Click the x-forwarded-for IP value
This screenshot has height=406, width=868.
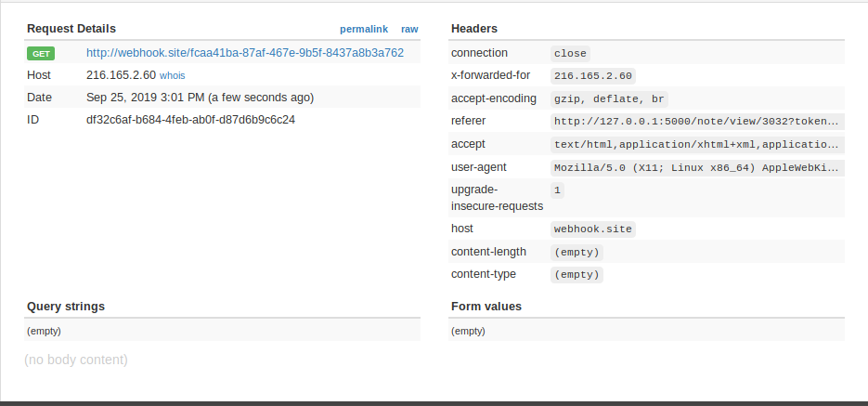point(592,76)
